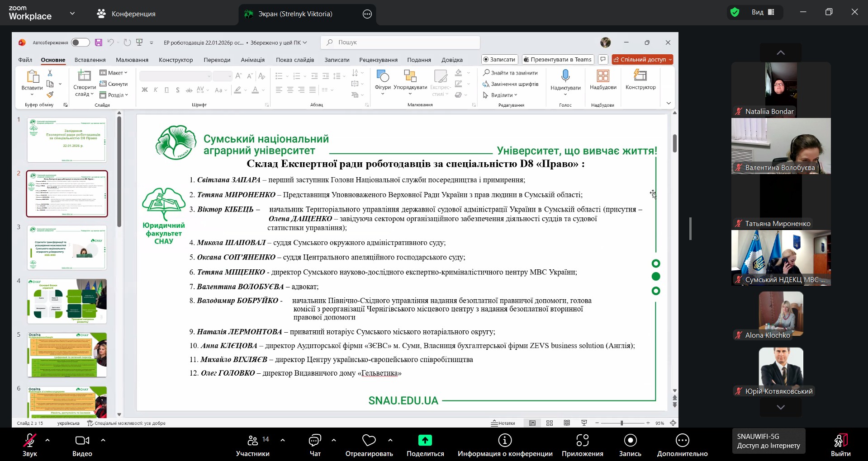868x461 pixels.
Task: Open the Animation (Анімація) ribbon tab
Action: [x=252, y=60]
